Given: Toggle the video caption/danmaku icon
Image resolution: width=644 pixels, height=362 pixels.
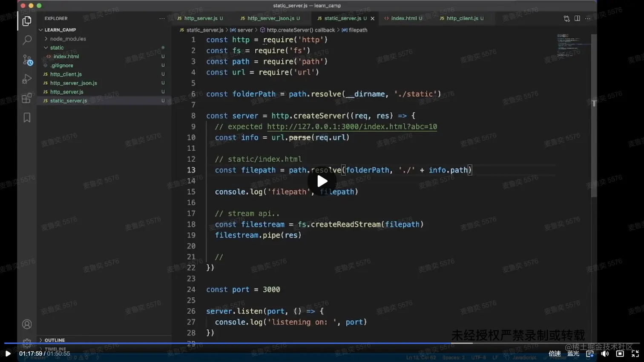Looking at the screenshot, I should point(590,353).
